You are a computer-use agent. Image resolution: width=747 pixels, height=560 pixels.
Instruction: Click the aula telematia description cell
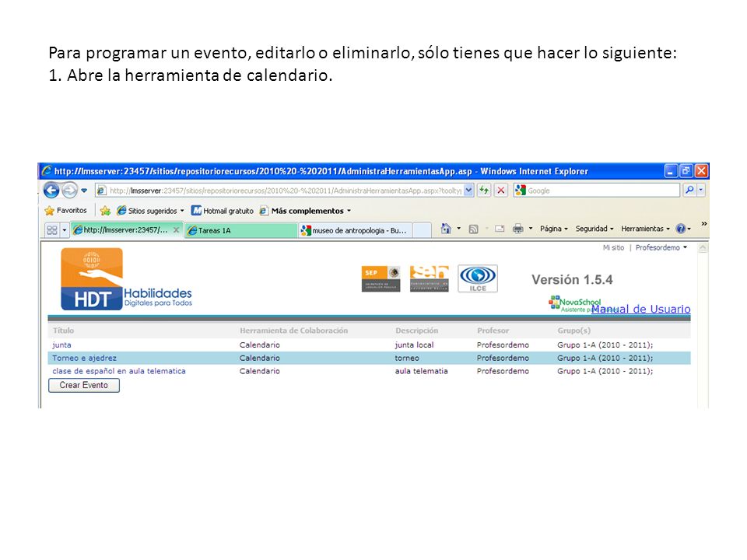click(x=421, y=371)
